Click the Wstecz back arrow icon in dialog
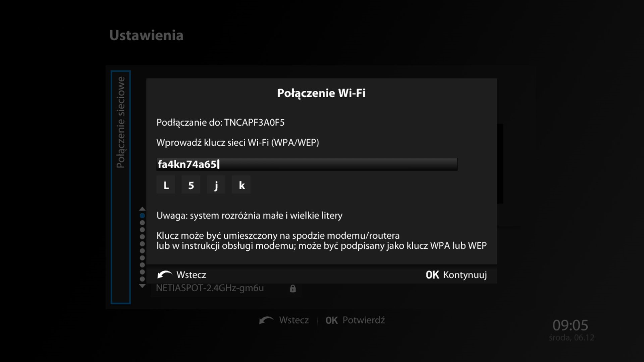The height and width of the screenshot is (362, 644). [165, 275]
